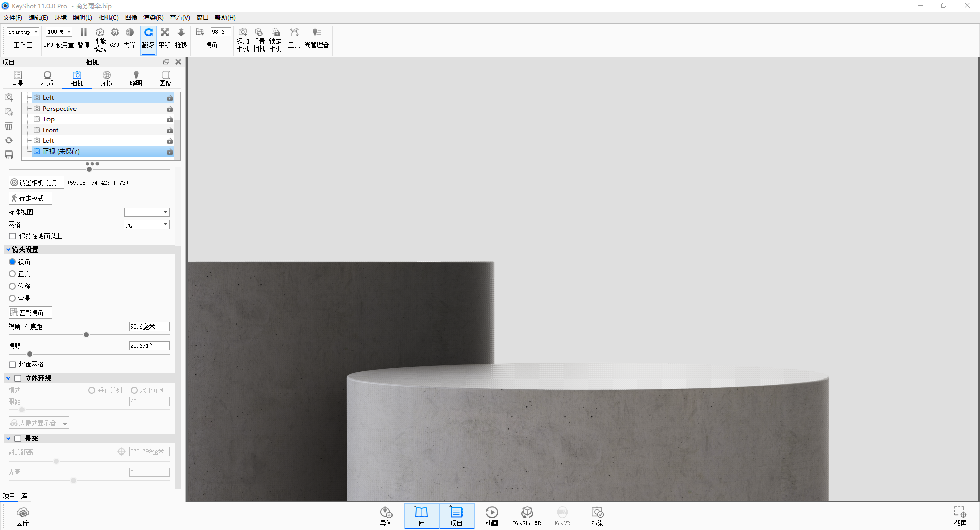Open the 头戴式显示器 dropdown
980x530 pixels.
tap(39, 423)
